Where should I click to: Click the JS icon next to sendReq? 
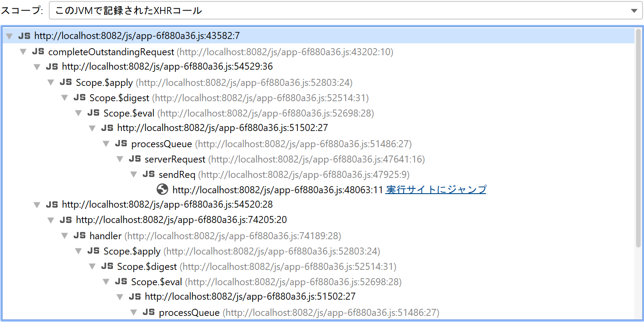149,174
